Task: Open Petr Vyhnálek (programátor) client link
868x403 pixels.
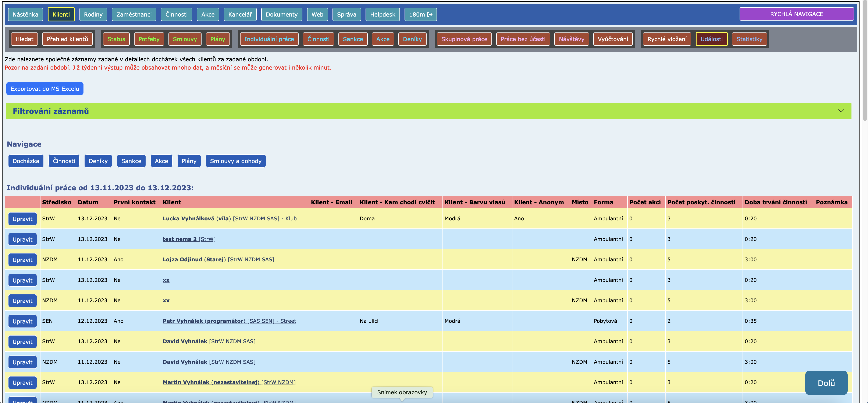Action: pos(204,321)
